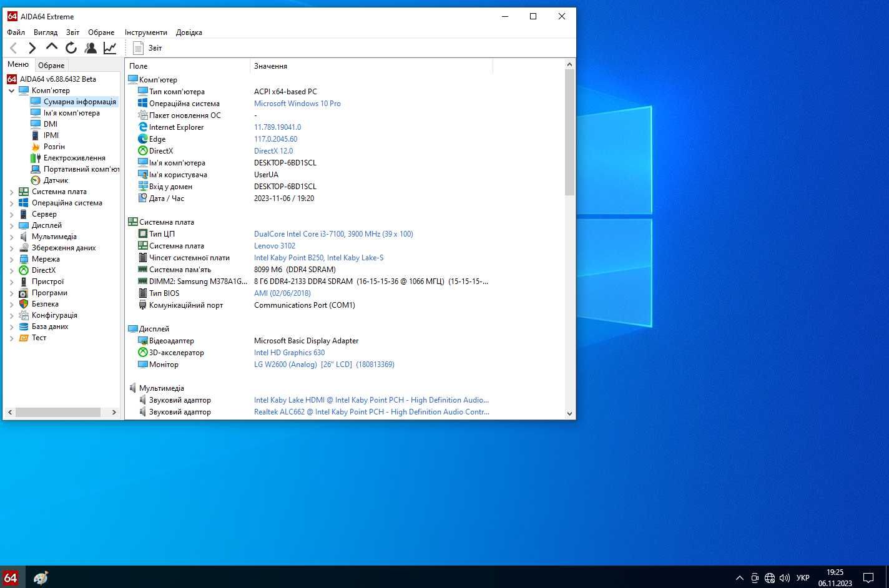Screen dimensions: 889x588
Task: Expand the Дисплей tree node
Action: [11, 226]
